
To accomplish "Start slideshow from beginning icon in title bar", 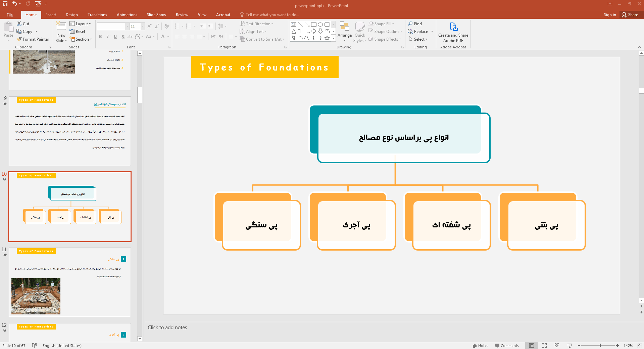I will 38,4.
